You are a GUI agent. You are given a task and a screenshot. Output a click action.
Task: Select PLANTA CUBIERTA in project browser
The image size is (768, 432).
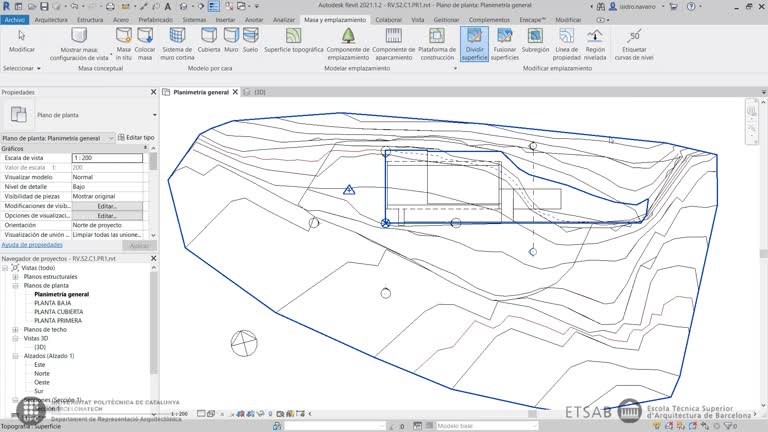click(x=58, y=312)
